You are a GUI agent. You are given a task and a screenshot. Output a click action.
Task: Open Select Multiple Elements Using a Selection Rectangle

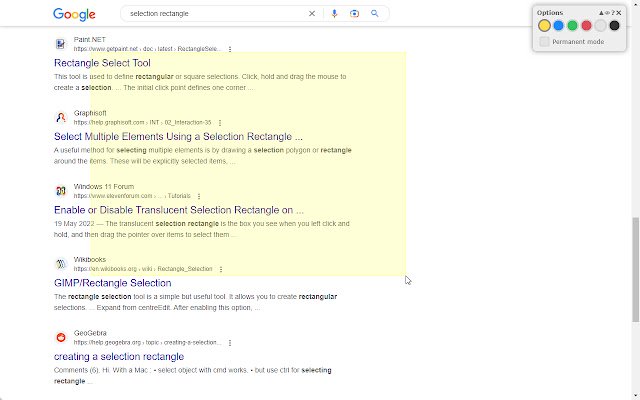pyautogui.click(x=178, y=136)
